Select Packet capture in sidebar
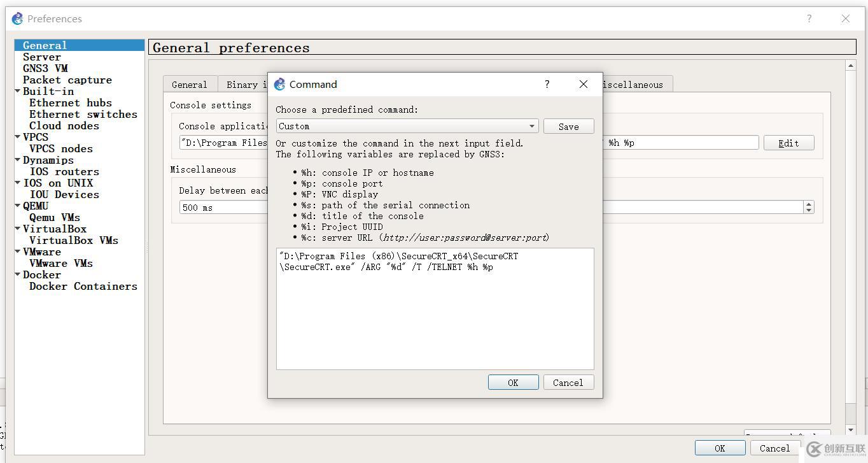The image size is (868, 463). [x=67, y=80]
